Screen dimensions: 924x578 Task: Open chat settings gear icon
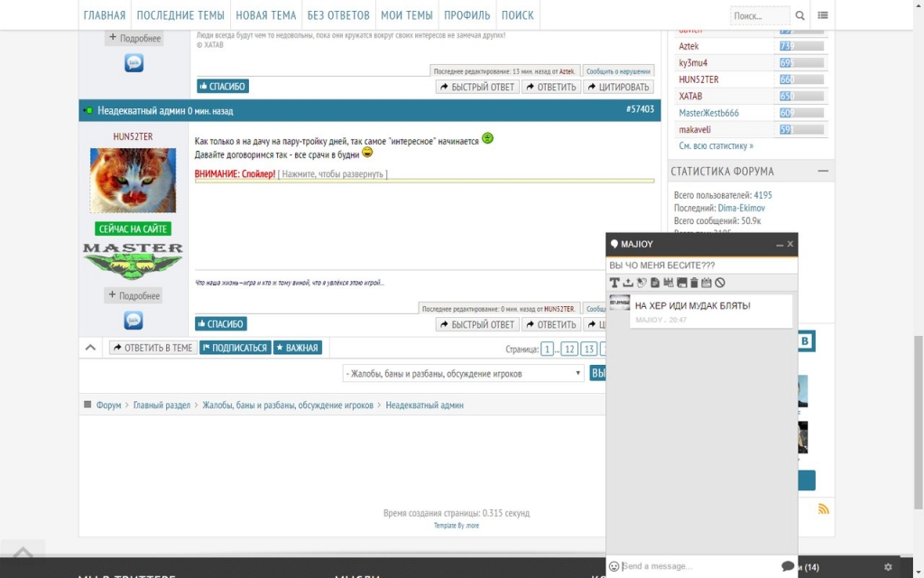(x=888, y=567)
